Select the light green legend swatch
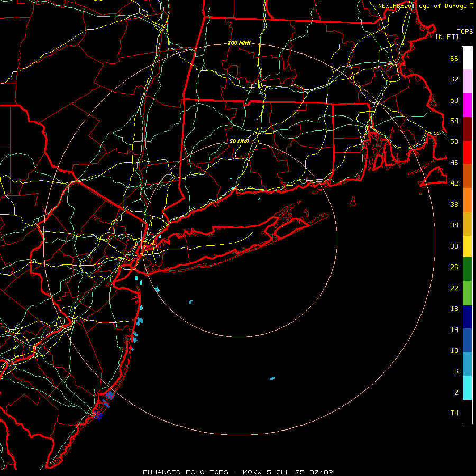Image resolution: width=476 pixels, height=476 pixels. click(x=467, y=293)
